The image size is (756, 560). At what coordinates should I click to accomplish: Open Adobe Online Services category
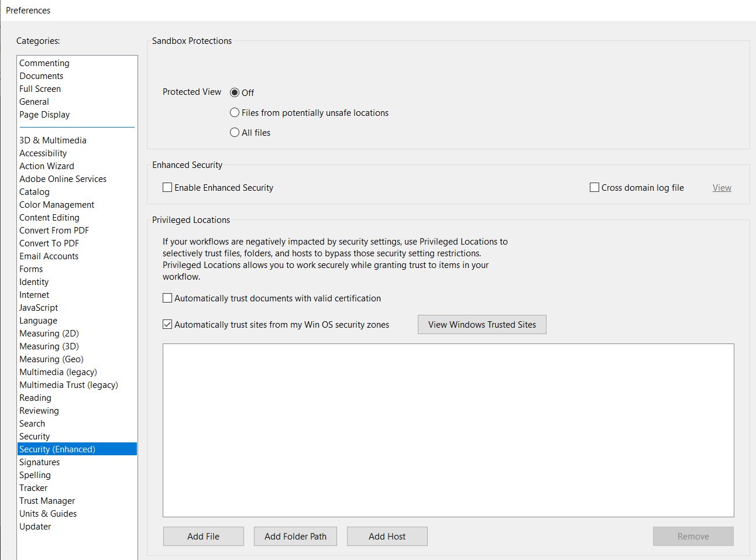click(x=63, y=179)
